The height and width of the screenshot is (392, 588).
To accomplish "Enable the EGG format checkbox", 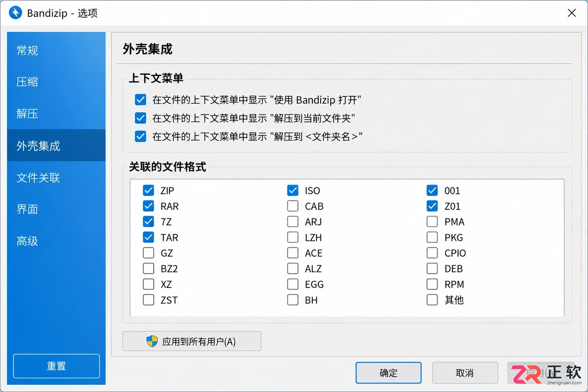I will pyautogui.click(x=293, y=284).
